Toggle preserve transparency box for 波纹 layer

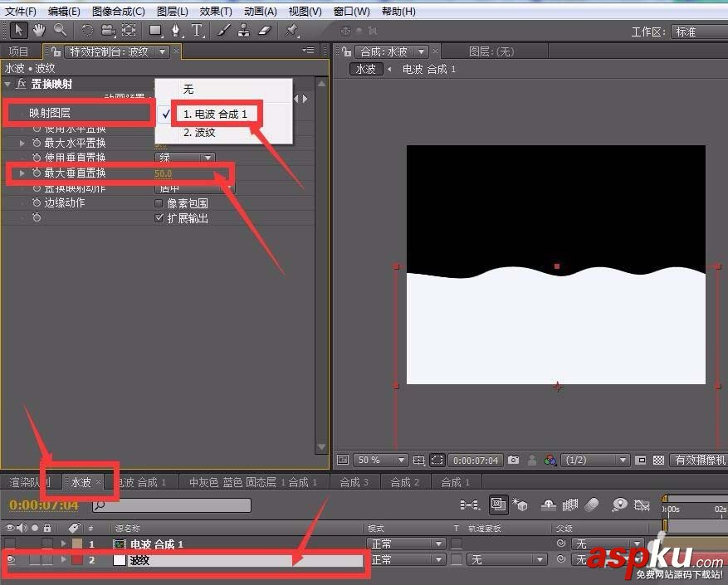[x=457, y=559]
